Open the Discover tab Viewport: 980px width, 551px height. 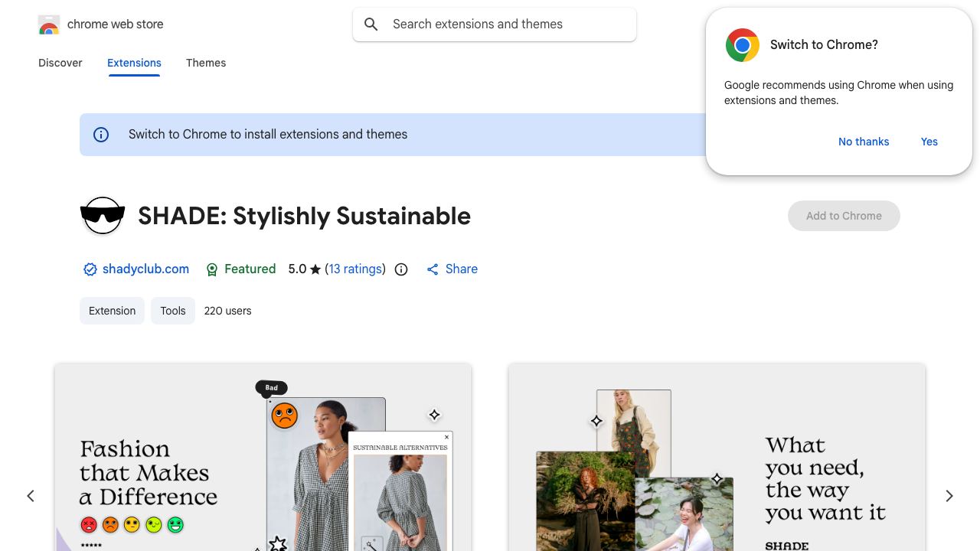pos(60,63)
